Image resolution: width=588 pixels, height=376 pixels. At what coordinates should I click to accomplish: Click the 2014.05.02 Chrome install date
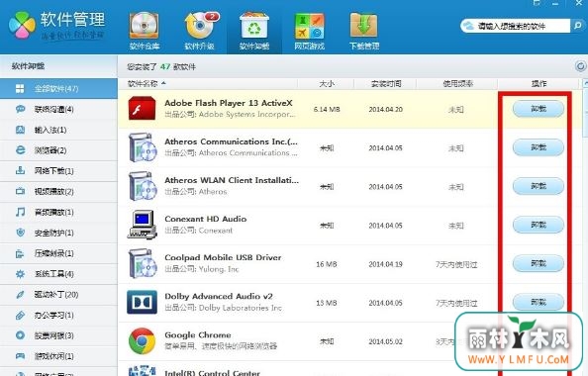tap(385, 341)
